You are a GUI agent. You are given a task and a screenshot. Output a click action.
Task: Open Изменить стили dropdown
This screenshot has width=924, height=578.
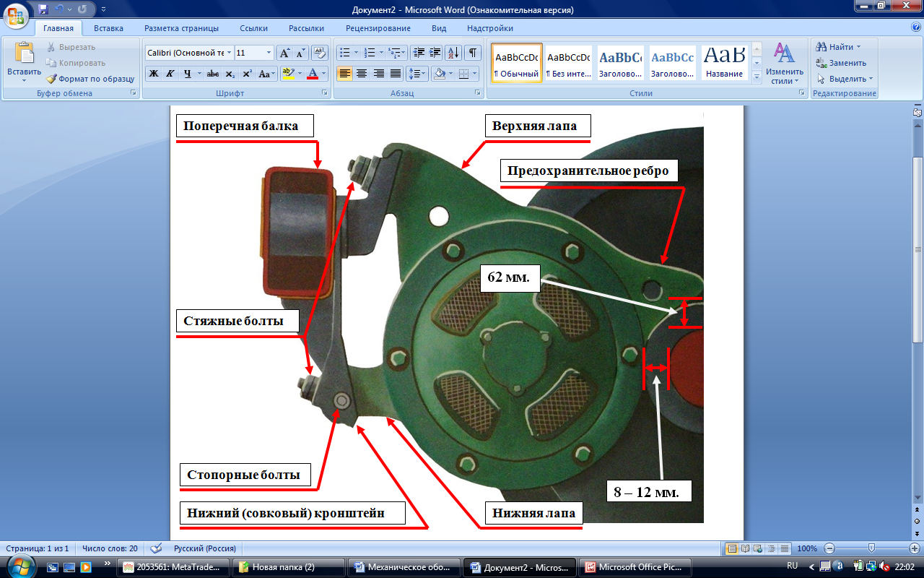coord(785,63)
